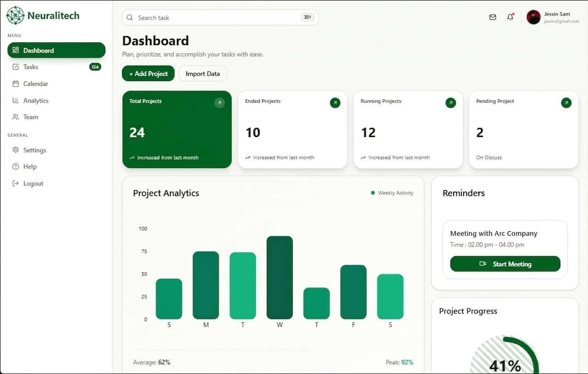Viewport: 588px width, 374px height.
Task: Click the Jessin Sam profile avatar
Action: pyautogui.click(x=533, y=17)
